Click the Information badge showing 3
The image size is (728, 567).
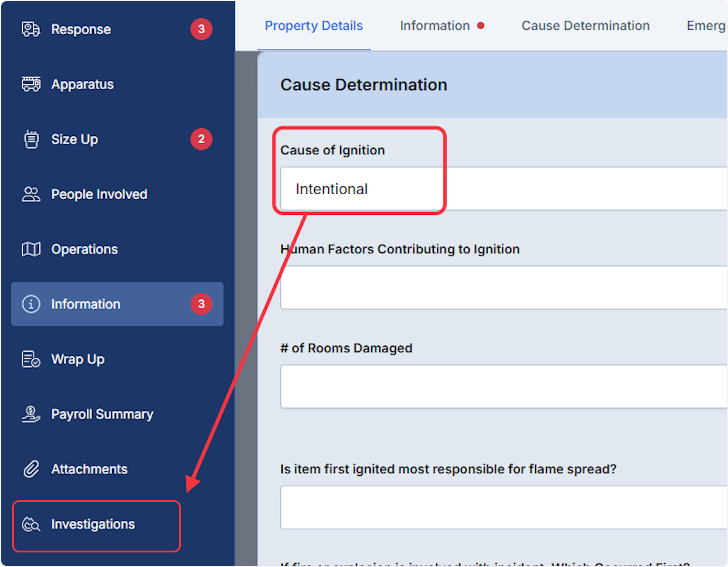pyautogui.click(x=201, y=304)
